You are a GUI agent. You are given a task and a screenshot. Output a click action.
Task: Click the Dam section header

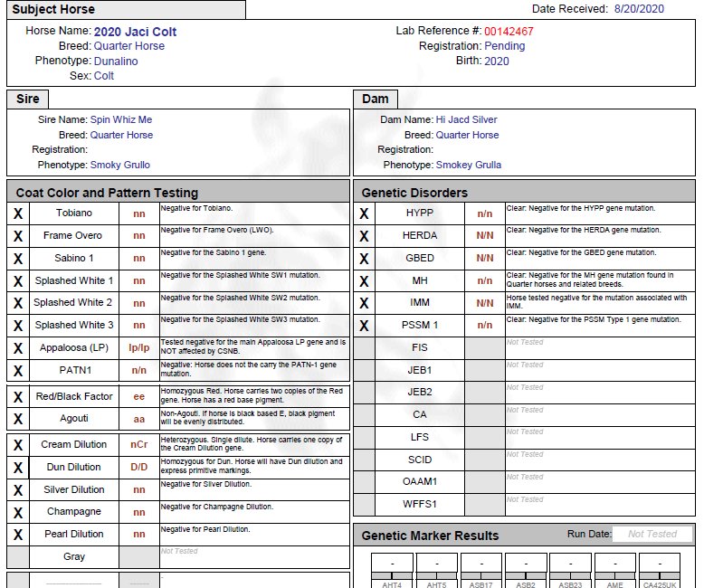point(376,100)
